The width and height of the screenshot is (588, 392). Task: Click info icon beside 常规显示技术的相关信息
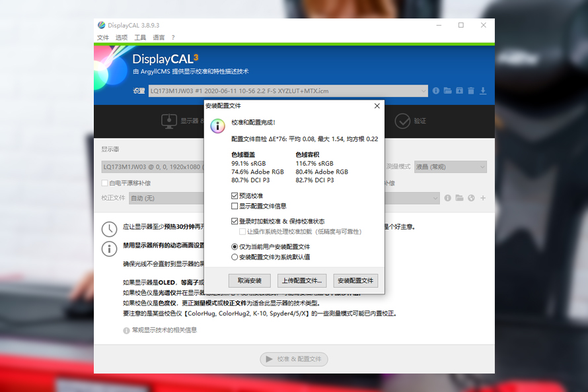tap(126, 331)
